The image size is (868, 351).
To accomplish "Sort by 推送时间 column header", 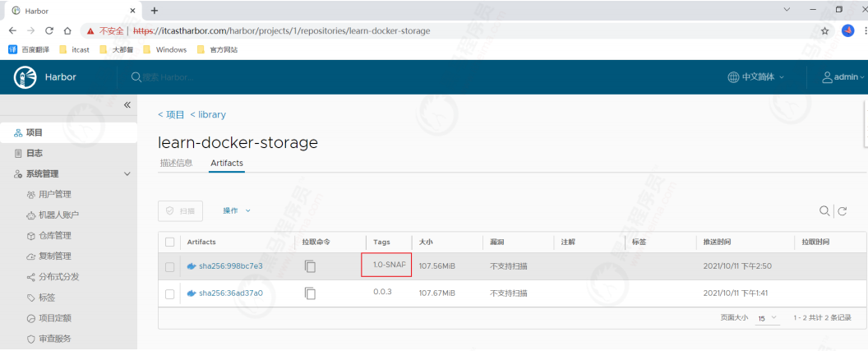I will pyautogui.click(x=717, y=242).
